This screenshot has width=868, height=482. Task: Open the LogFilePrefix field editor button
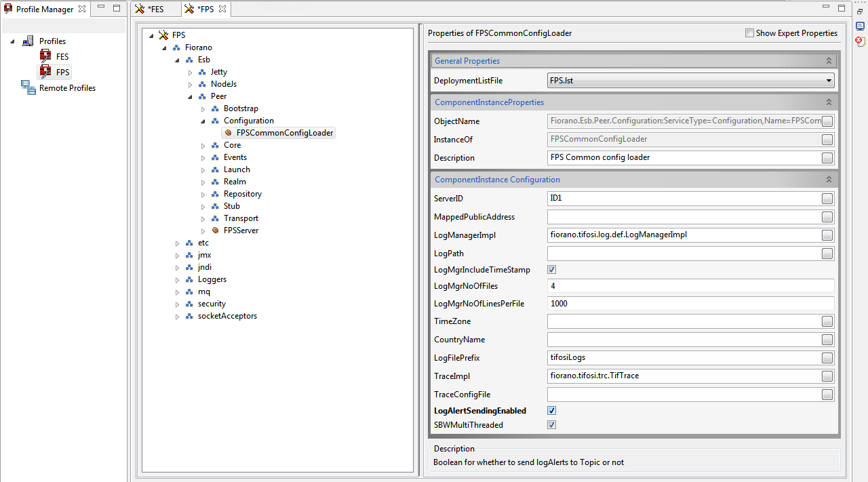click(827, 358)
